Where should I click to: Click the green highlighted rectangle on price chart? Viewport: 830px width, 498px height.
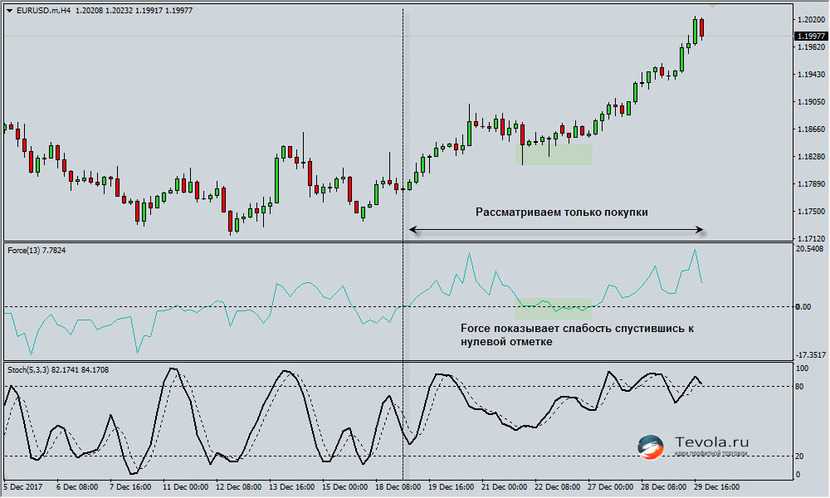tap(554, 154)
